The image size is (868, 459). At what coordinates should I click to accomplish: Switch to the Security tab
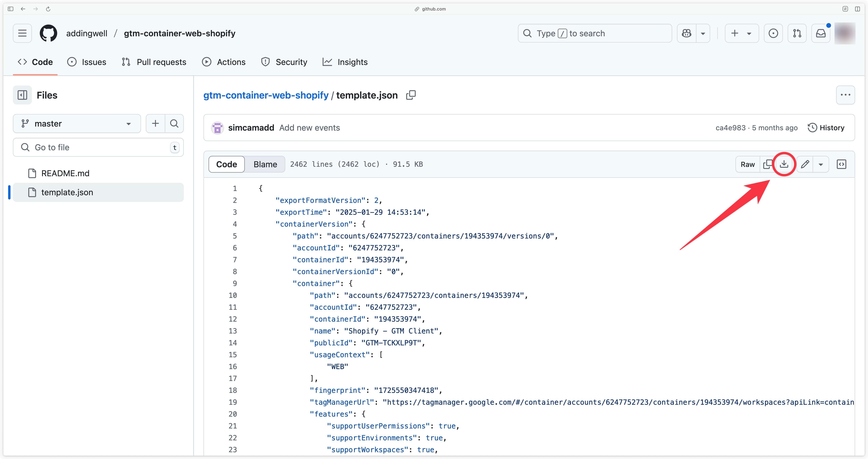(x=284, y=62)
